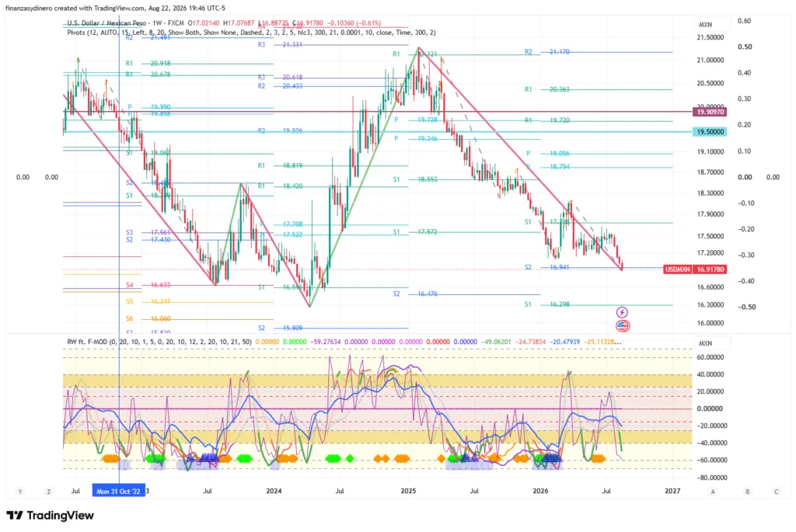Click the Mon 31 Oct '22 date marker

[x=119, y=491]
